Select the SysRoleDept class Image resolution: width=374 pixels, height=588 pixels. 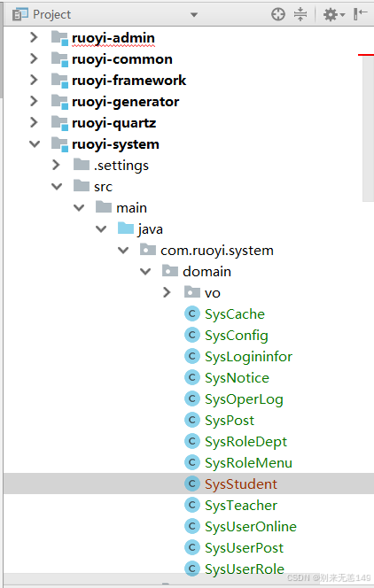click(x=245, y=442)
